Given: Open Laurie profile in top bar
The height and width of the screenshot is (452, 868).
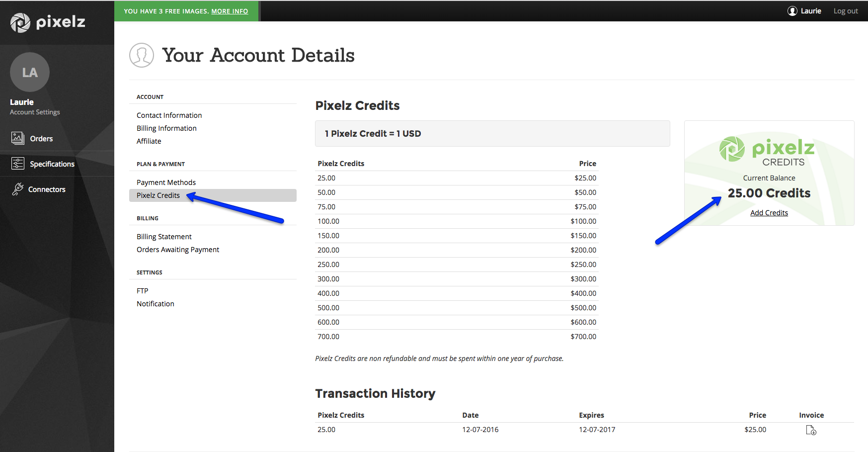Looking at the screenshot, I should tap(811, 11).
